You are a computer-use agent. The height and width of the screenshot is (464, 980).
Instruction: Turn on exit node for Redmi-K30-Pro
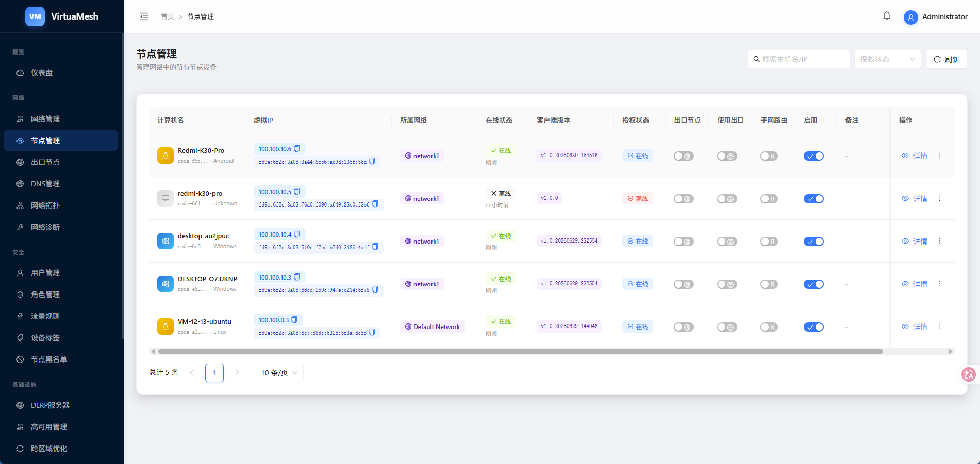(x=684, y=156)
